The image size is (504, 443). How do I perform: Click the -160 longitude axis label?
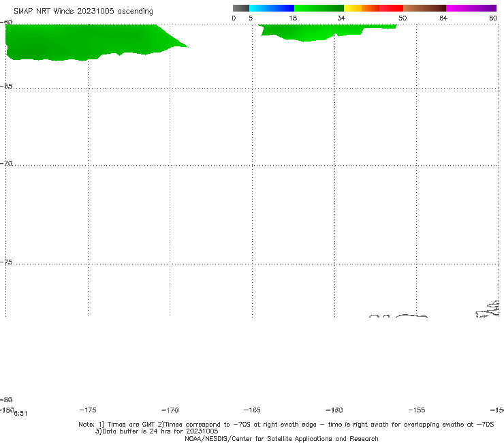(x=334, y=410)
